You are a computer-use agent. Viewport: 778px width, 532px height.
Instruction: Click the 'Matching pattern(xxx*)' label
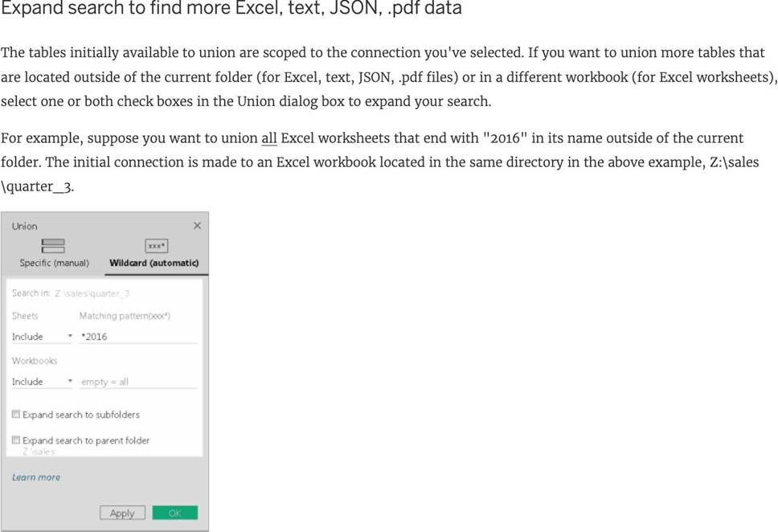[125, 316]
